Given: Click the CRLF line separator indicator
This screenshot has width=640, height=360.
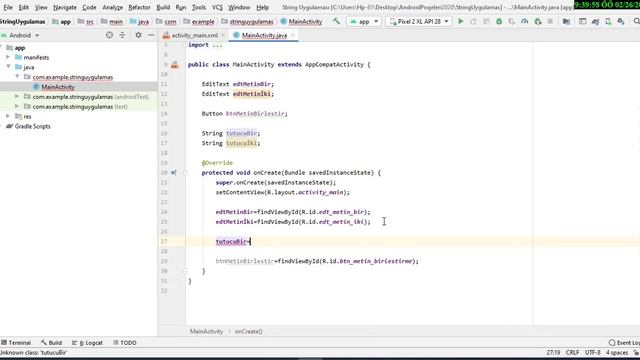Looking at the screenshot, I should (572, 353).
